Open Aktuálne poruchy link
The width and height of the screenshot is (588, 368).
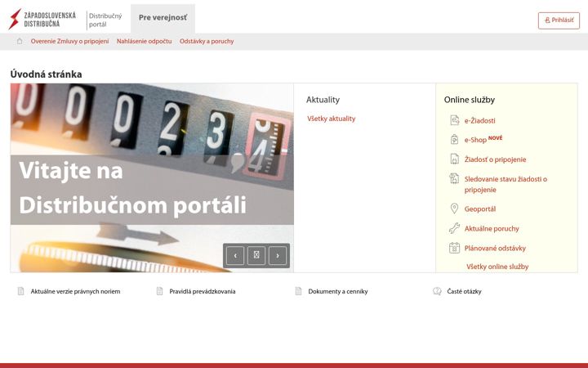click(x=492, y=229)
